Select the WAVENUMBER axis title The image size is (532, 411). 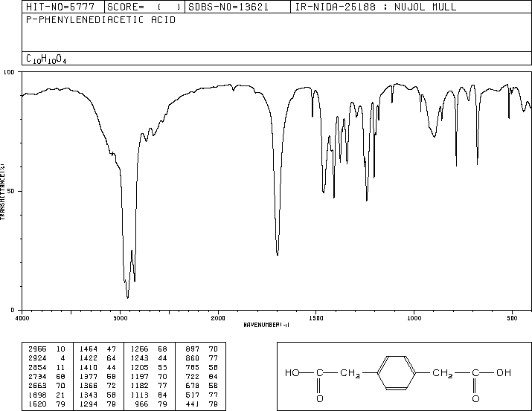[266, 325]
